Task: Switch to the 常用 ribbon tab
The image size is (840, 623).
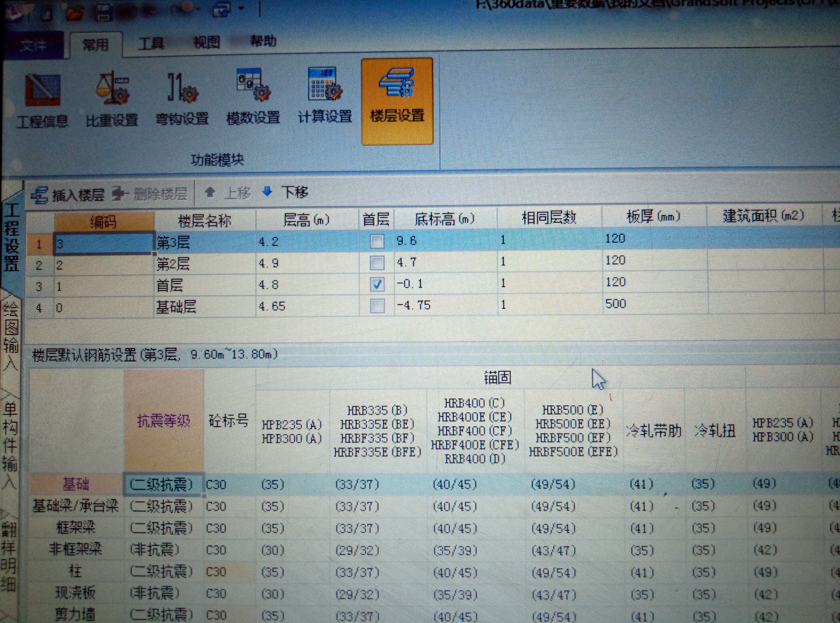Action: click(x=96, y=45)
